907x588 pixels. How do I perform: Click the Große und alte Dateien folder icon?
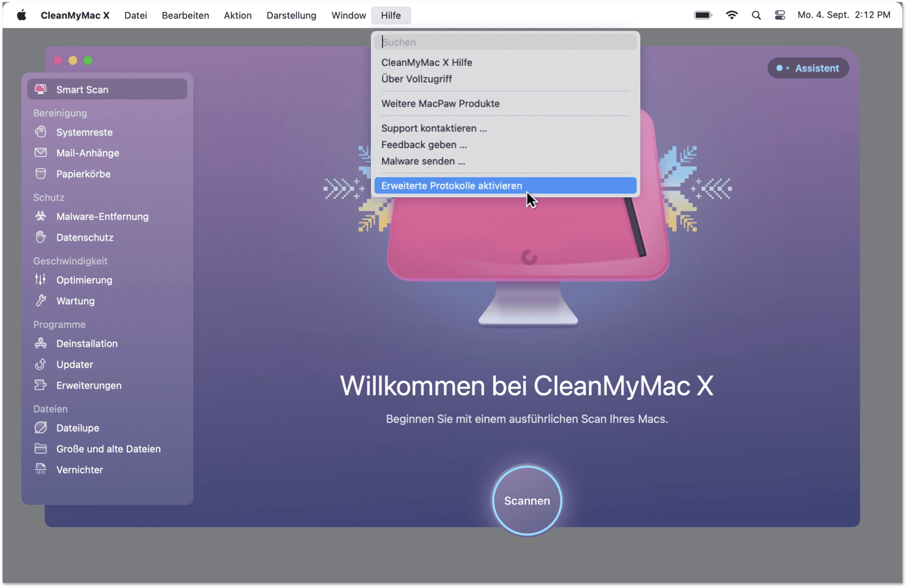click(x=41, y=448)
